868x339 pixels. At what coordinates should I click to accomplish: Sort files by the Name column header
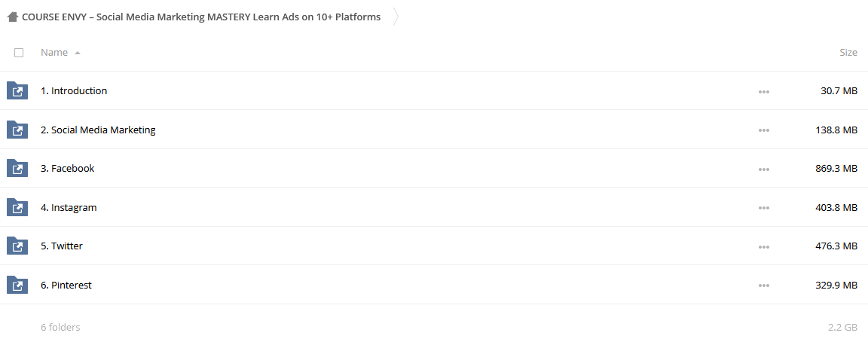(x=54, y=52)
